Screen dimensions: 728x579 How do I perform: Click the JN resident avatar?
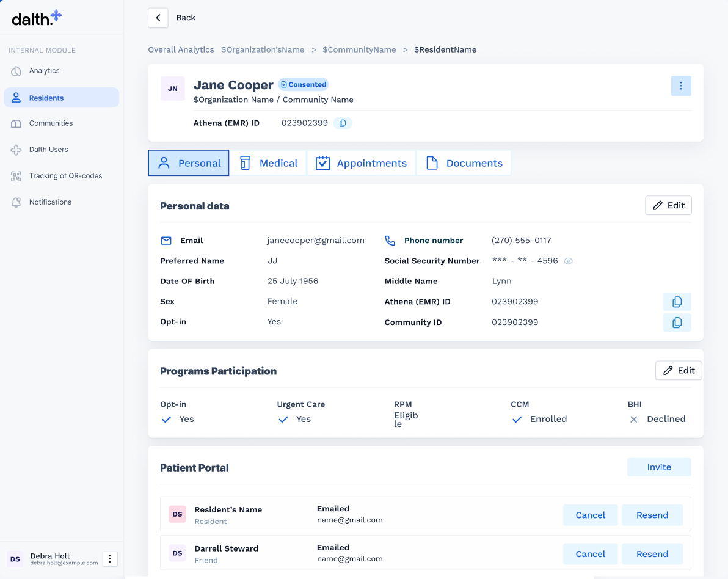pos(173,89)
